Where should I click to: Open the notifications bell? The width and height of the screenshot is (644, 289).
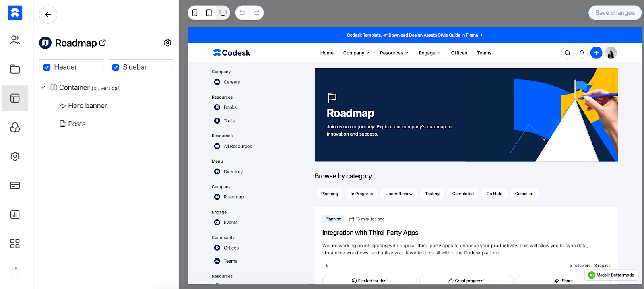coord(582,53)
